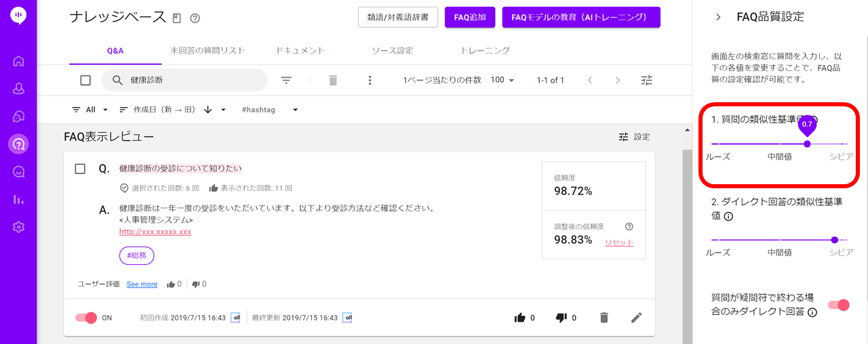Screen dimensions: 868x344
Task: Open the chat search icon in sidebar
Action: [x=18, y=171]
